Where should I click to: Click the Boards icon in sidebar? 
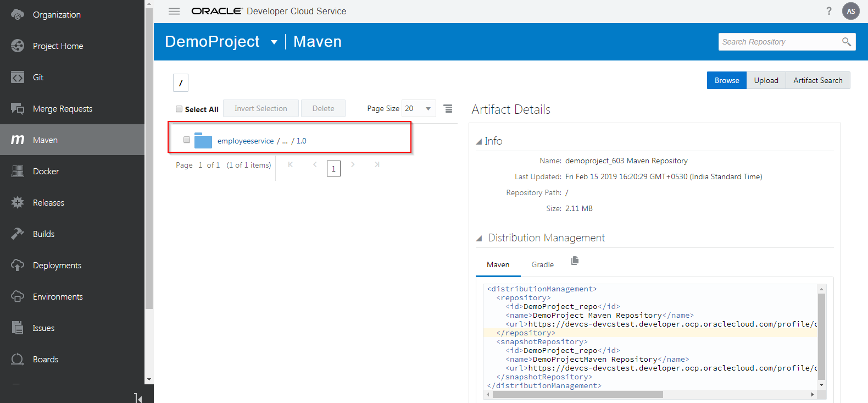18,360
